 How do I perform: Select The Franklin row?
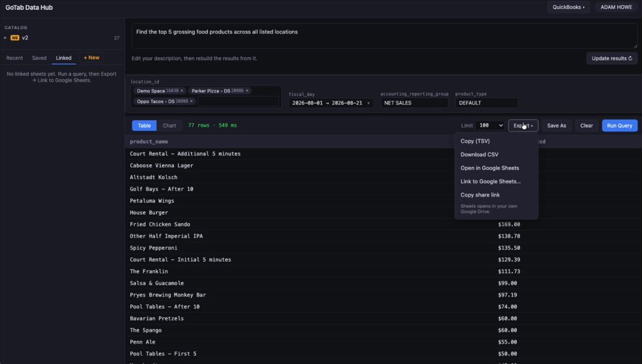pyautogui.click(x=383, y=271)
